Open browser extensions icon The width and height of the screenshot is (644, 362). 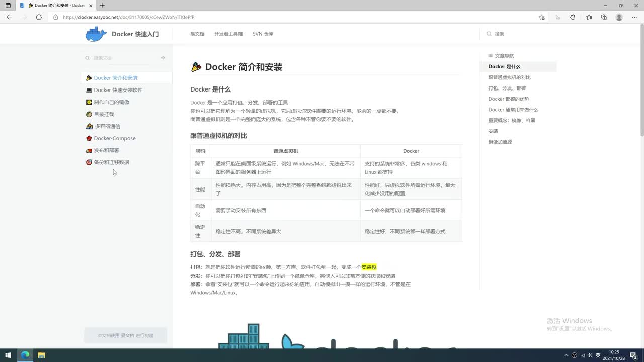click(573, 17)
